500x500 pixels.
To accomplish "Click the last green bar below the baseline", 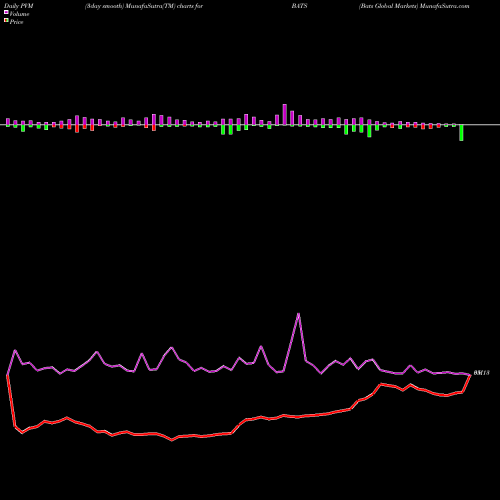I will 461,133.
